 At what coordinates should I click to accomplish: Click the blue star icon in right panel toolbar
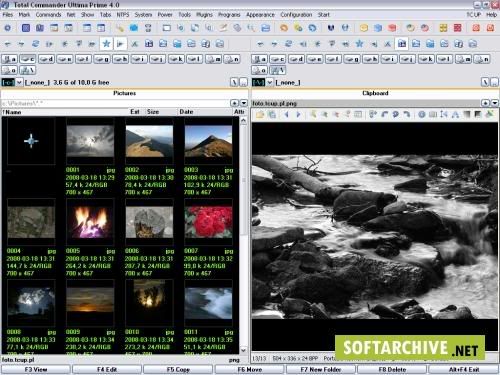click(x=359, y=44)
